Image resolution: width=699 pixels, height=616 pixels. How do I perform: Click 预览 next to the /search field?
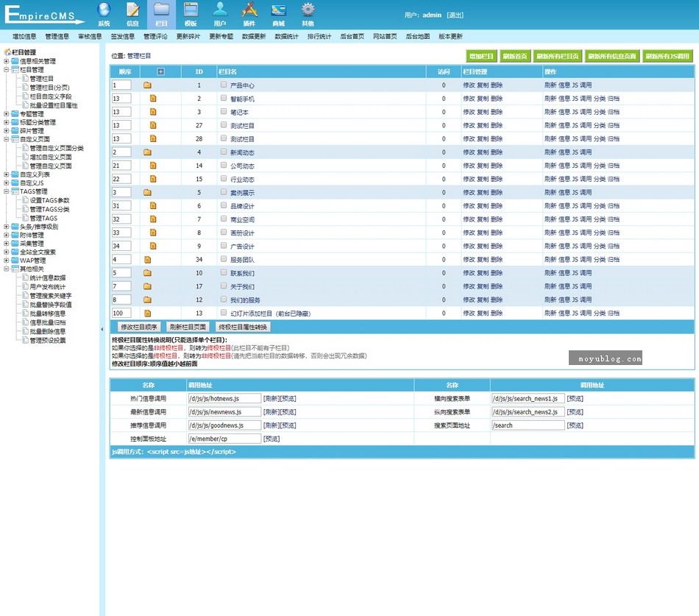coord(575,425)
